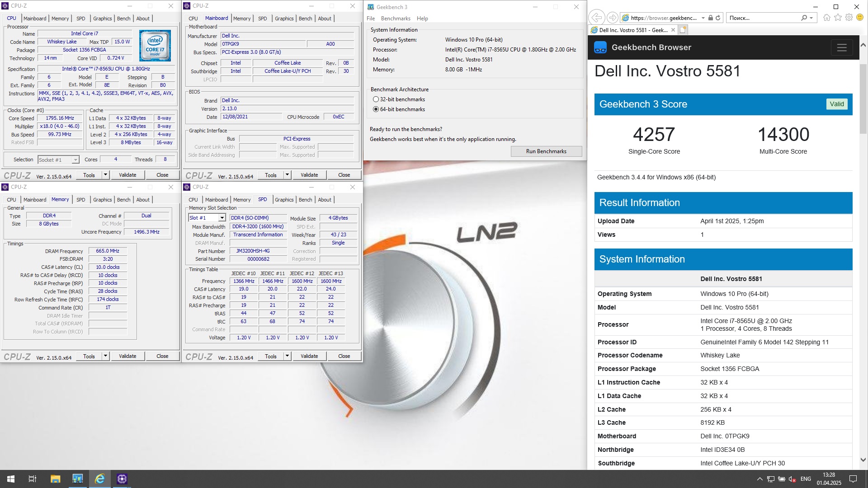The height and width of the screenshot is (488, 868).
Task: Click the Поиск search input field
Action: pos(763,18)
